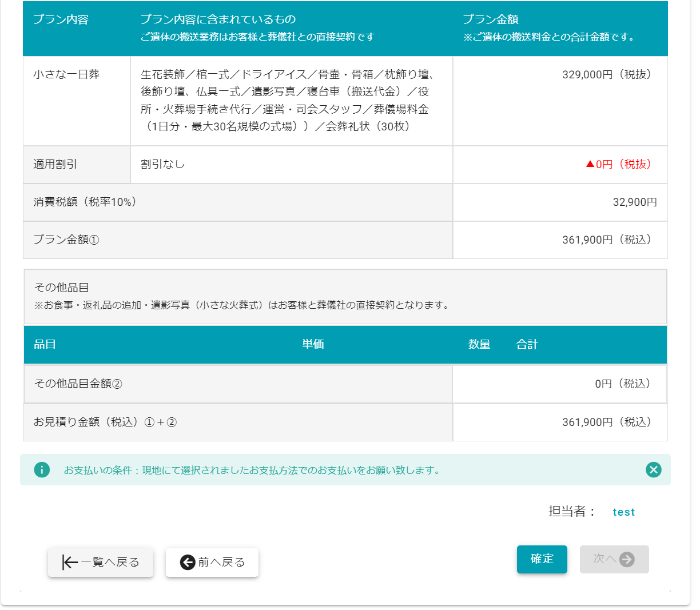The width and height of the screenshot is (700, 610).
Task: Click the arrow icon on 一覧へ戻る
Action: (x=70, y=563)
